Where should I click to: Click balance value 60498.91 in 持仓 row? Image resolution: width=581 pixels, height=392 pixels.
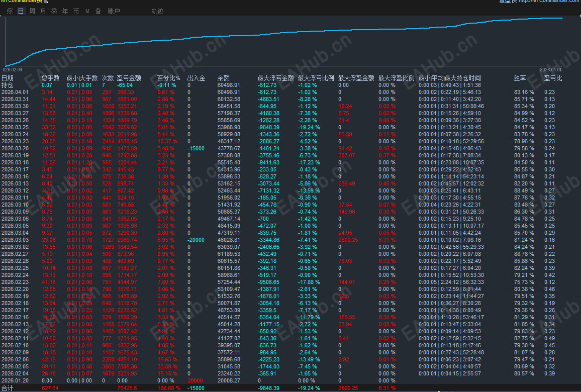[x=229, y=85]
